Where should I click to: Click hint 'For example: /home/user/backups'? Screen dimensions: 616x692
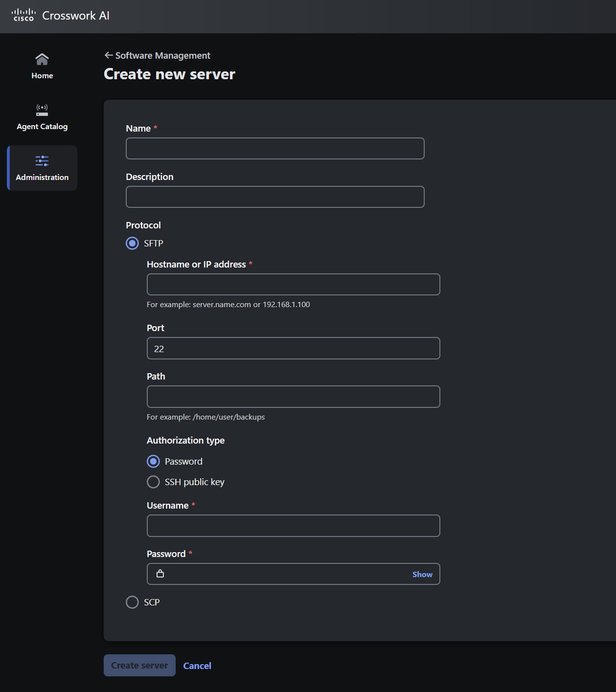pyautogui.click(x=205, y=417)
